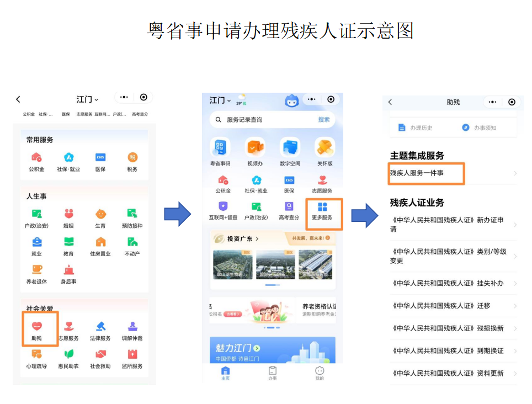Image resolution: width=532 pixels, height=404 pixels.
Task: Open the 数字空间 icon
Action: [x=290, y=148]
